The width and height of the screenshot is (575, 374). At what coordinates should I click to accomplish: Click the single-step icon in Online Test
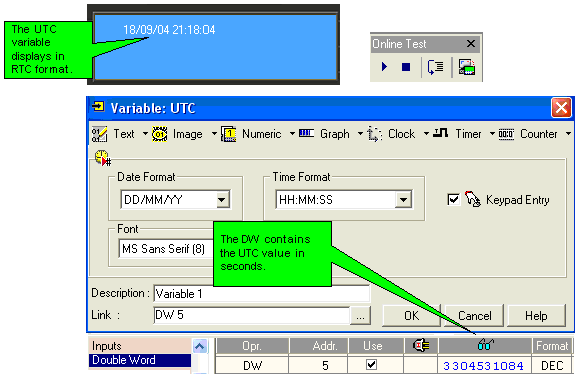click(435, 67)
